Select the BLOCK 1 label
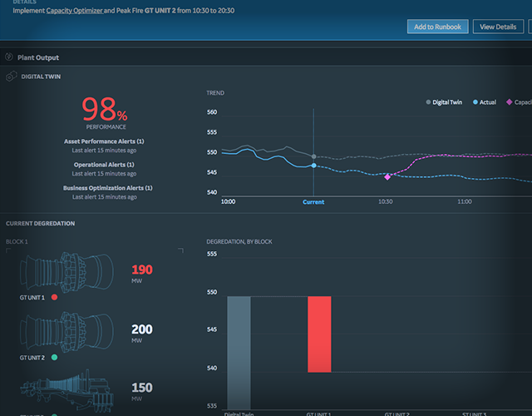Image resolution: width=532 pixels, height=416 pixels. pos(17,242)
